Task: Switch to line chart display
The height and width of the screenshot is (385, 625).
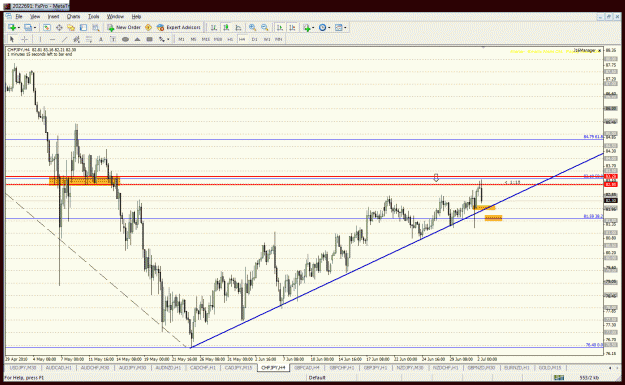Action: pos(238,28)
